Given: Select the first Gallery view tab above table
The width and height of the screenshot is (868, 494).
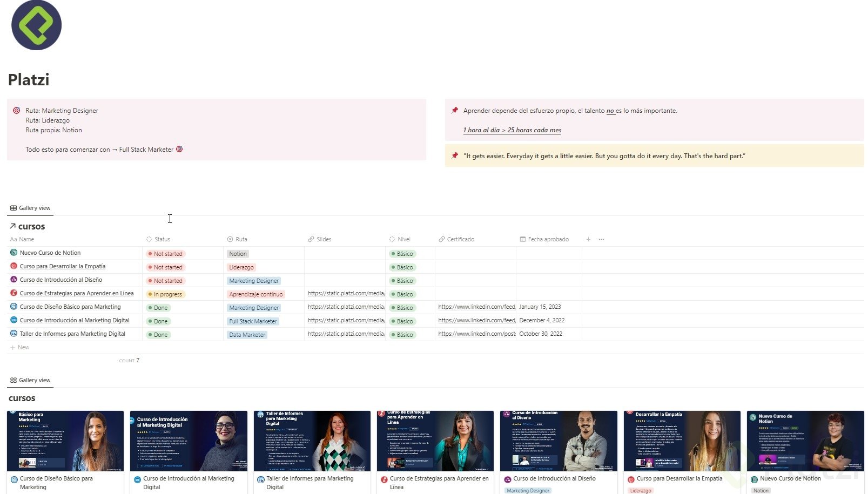Looking at the screenshot, I should point(30,208).
